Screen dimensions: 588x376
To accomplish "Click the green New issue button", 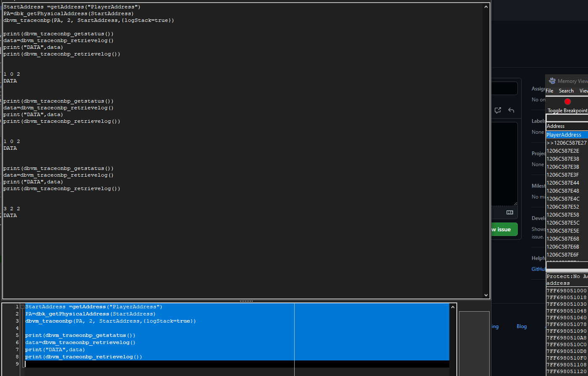I will 504,229.
